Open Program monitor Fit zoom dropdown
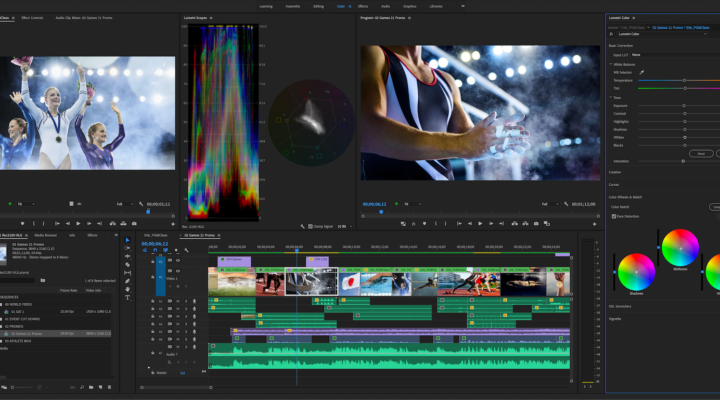This screenshot has width=720, height=400. tap(412, 204)
